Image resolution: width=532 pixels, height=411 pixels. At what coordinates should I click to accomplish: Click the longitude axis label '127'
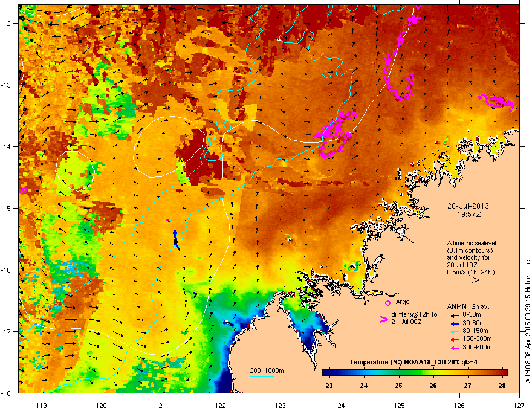[519, 406]
